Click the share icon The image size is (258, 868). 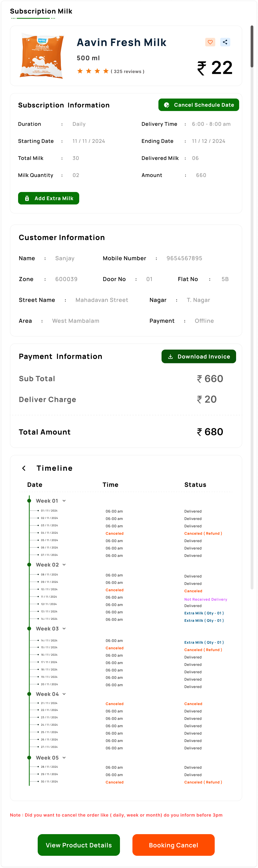pos(225,42)
